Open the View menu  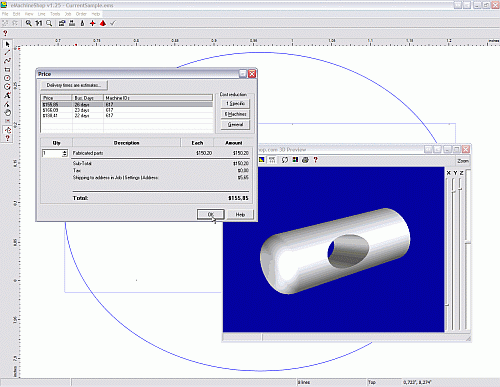click(x=29, y=14)
